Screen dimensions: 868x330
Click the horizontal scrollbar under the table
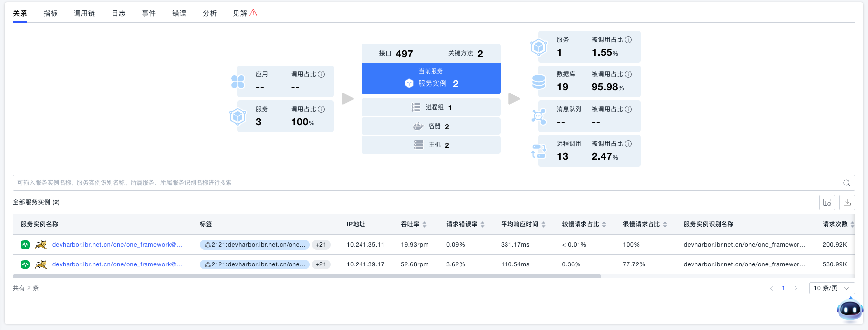[x=307, y=276]
